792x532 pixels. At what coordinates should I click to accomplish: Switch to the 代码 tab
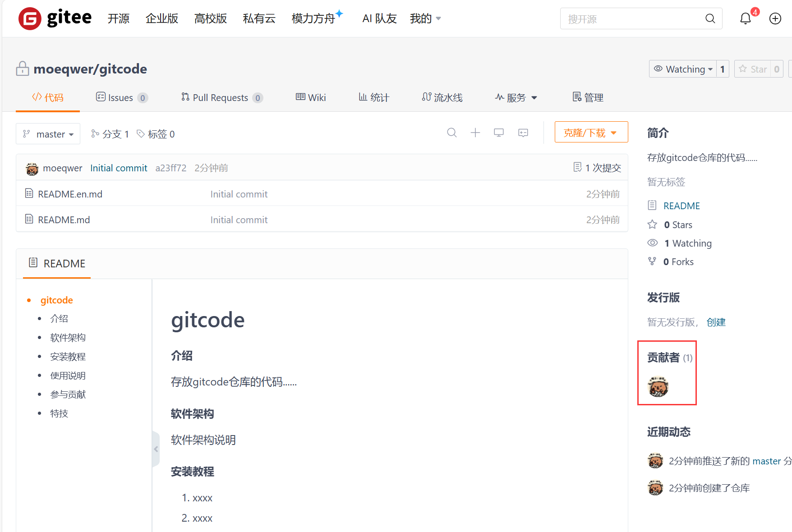48,97
